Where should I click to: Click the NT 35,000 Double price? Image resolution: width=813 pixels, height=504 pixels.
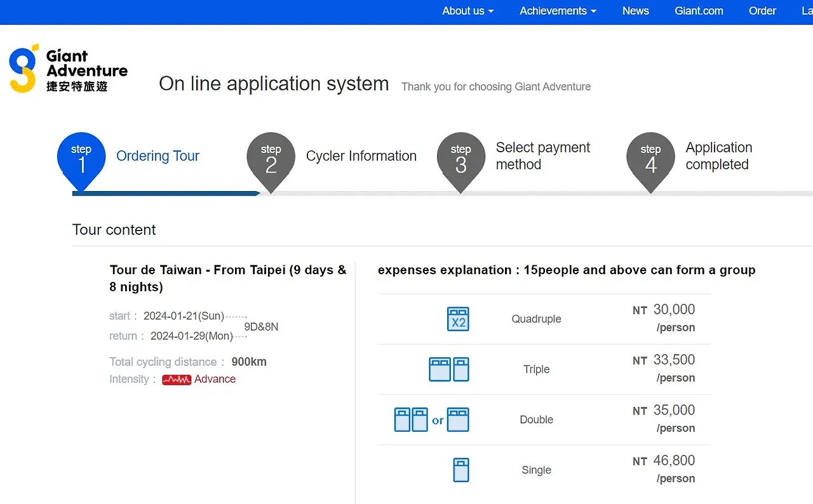coord(664,411)
